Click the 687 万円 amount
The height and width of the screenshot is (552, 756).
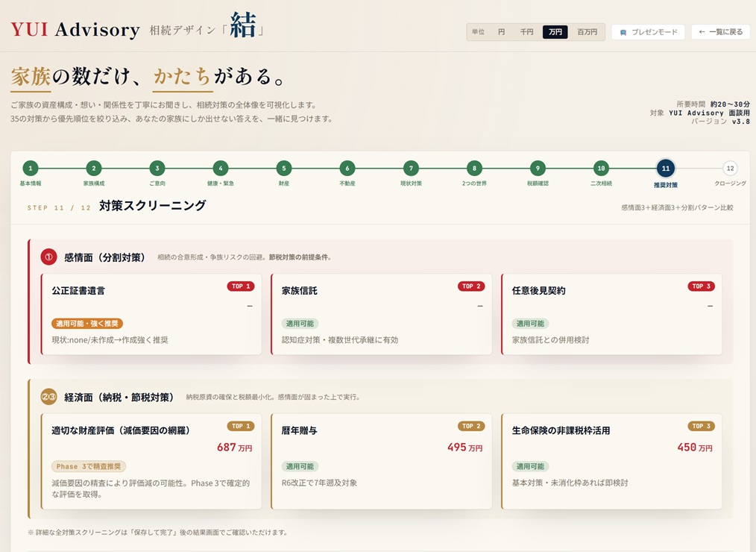234,448
